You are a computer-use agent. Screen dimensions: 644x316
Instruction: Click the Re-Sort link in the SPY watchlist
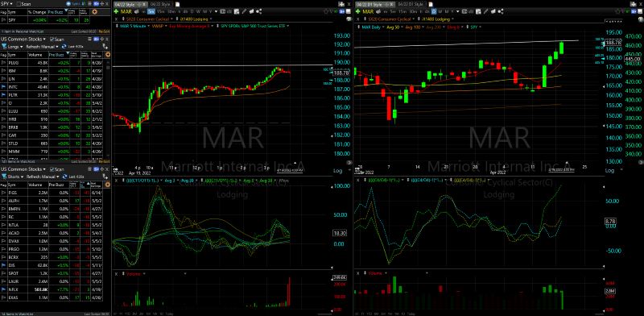point(105,31)
